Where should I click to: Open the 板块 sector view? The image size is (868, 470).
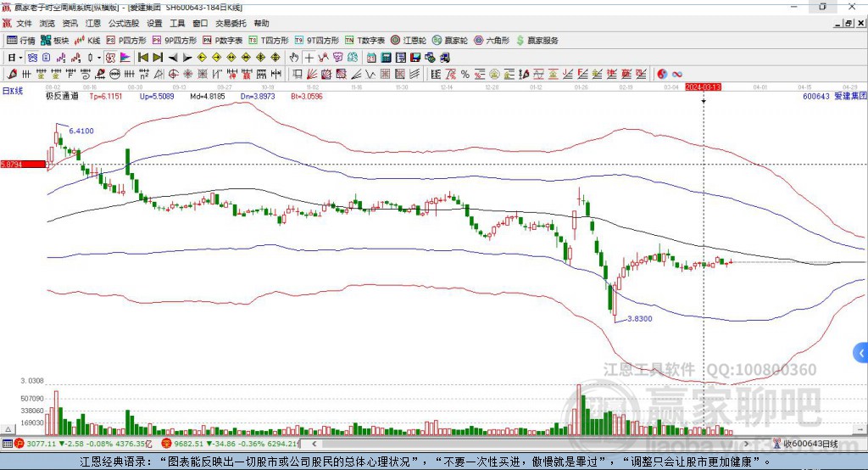pos(54,41)
